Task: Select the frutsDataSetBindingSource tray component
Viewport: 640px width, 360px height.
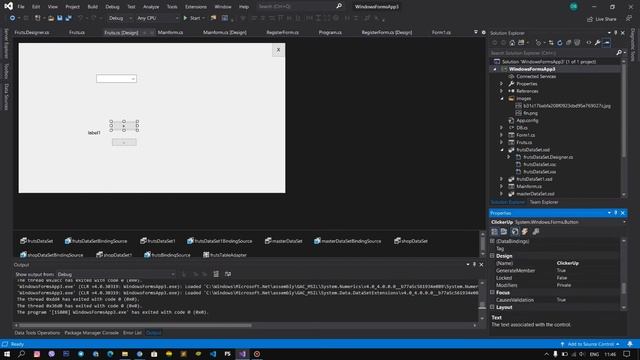Action: [x=96, y=241]
